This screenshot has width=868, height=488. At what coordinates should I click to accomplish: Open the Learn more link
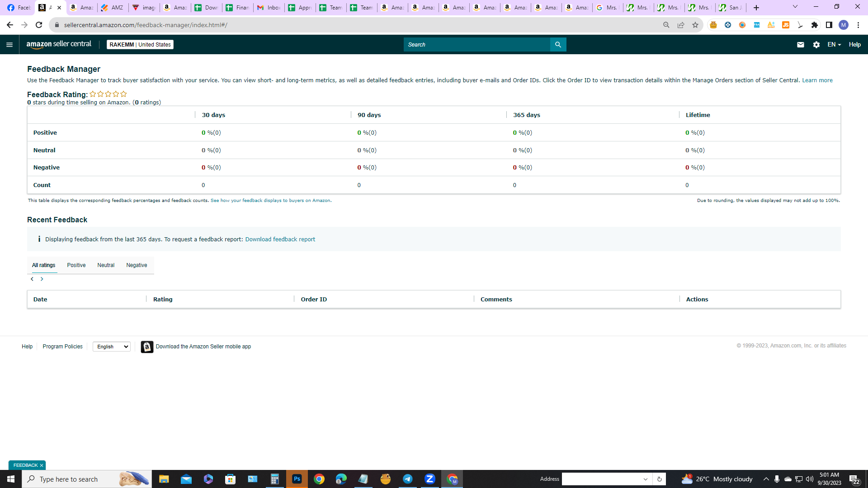[x=817, y=80]
